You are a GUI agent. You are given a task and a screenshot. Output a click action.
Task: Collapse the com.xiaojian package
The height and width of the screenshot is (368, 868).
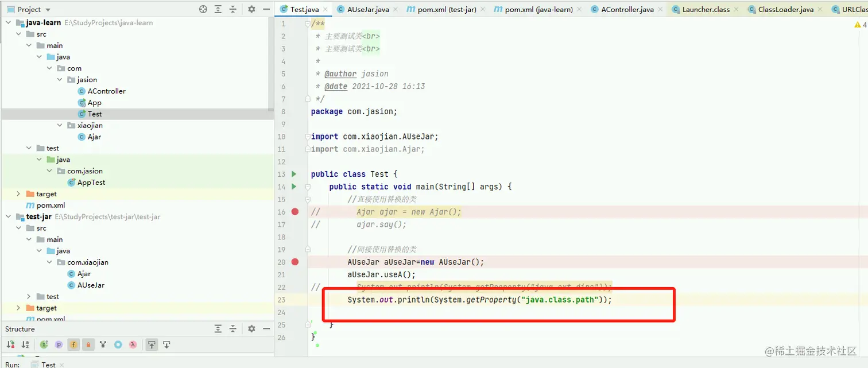pyautogui.click(x=50, y=262)
